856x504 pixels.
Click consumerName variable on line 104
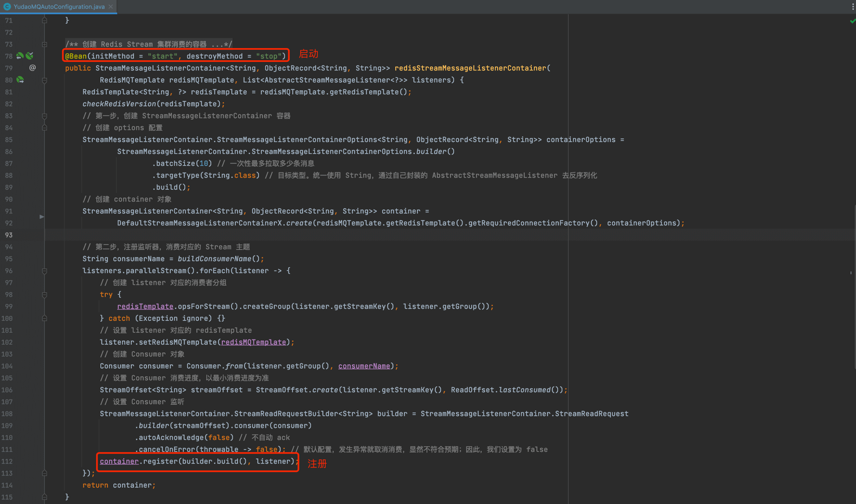click(364, 366)
